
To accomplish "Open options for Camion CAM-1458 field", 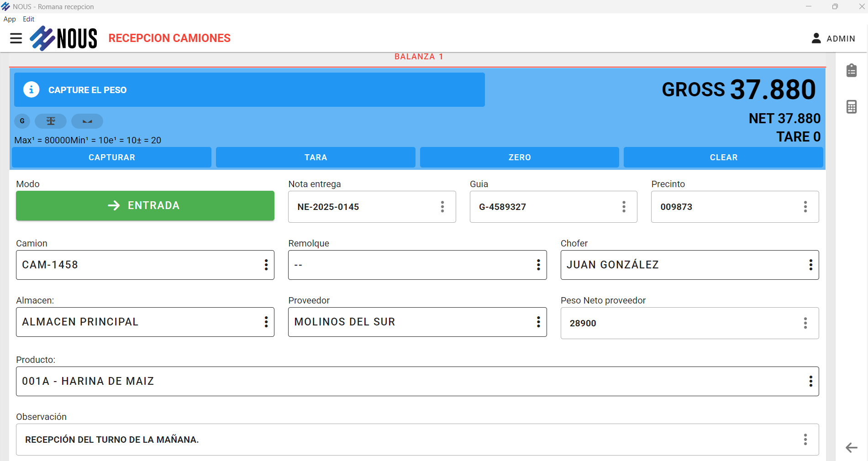I will click(266, 265).
